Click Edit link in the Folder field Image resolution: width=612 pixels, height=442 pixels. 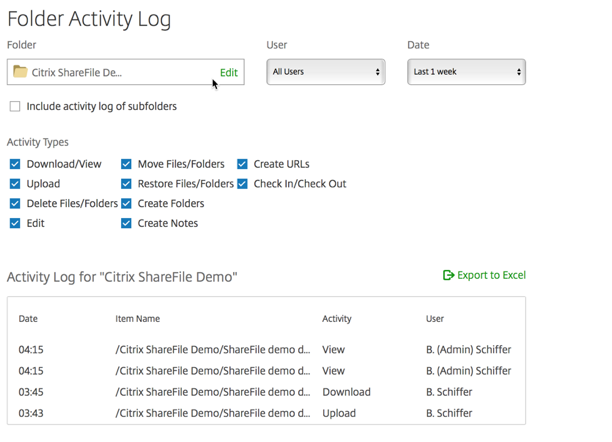click(229, 72)
